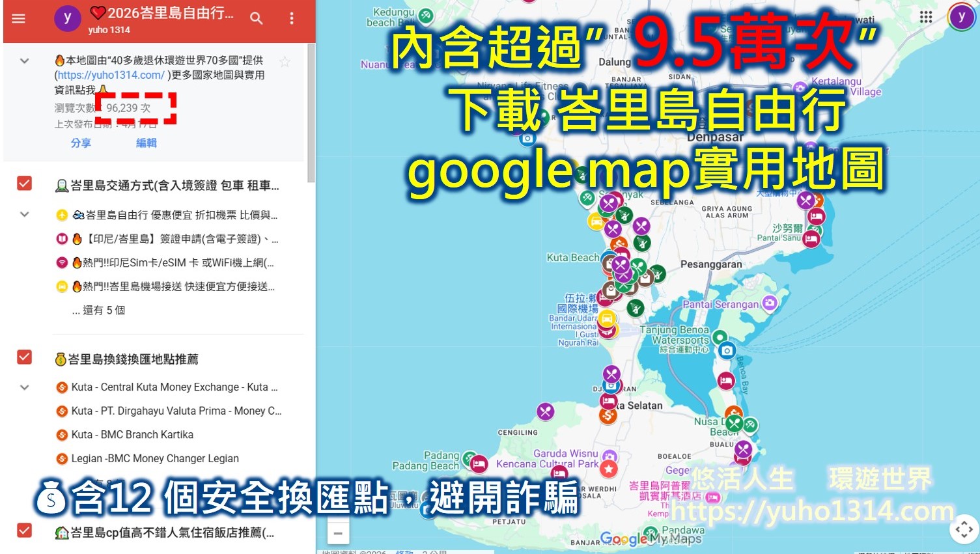Select the green Padang Padang Beach pin
Viewport: 980px width, 554px height.
(x=468, y=460)
